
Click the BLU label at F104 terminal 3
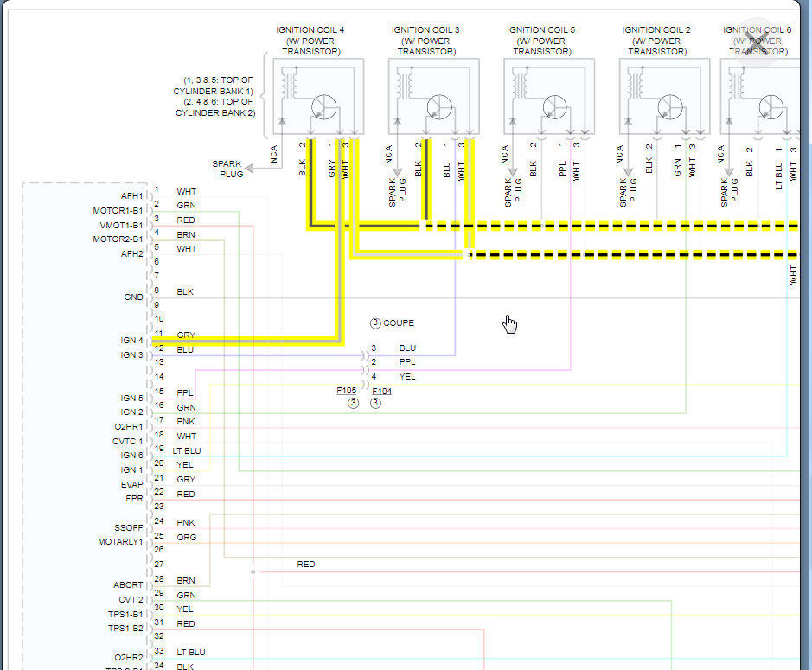point(407,348)
